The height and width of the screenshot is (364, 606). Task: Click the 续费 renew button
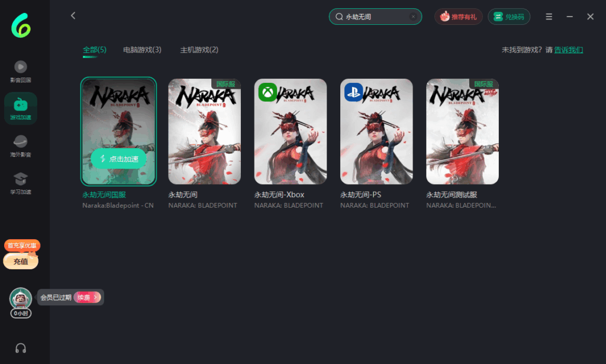(x=86, y=297)
